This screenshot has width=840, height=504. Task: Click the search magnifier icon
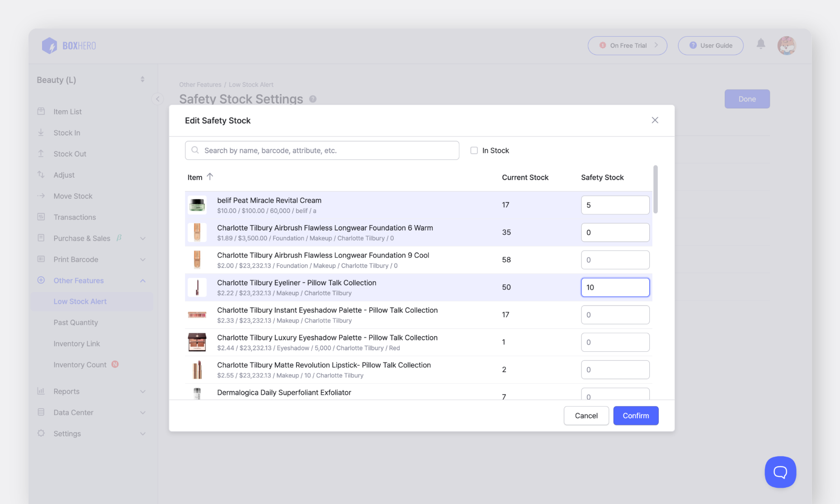pyautogui.click(x=195, y=150)
